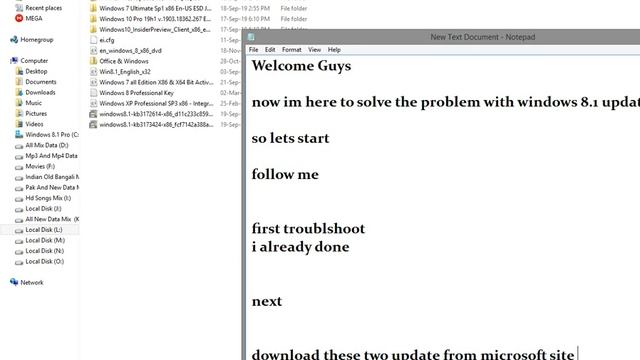Screen dimensions: 640x360
Task: Open the Downloads folder icon in sidebar
Action: (x=19, y=92)
